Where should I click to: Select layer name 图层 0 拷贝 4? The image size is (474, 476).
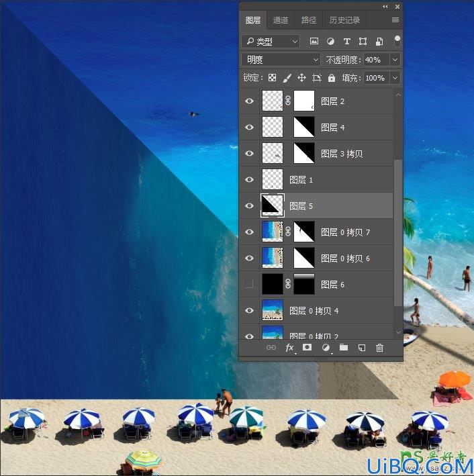[314, 311]
